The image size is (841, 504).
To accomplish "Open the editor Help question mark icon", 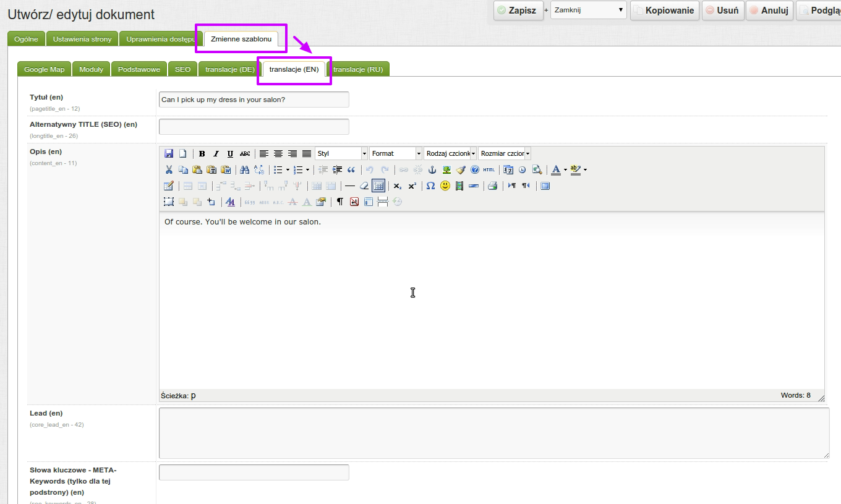I will (x=475, y=169).
